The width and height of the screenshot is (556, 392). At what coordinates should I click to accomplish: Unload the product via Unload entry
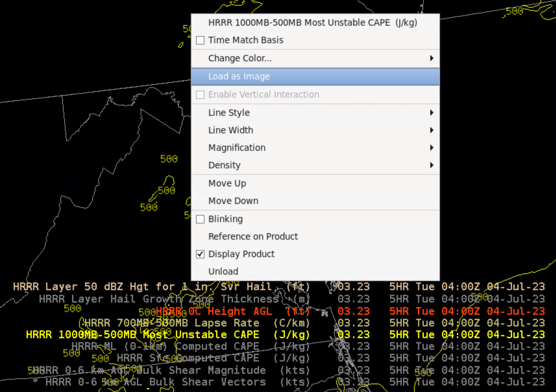point(315,271)
